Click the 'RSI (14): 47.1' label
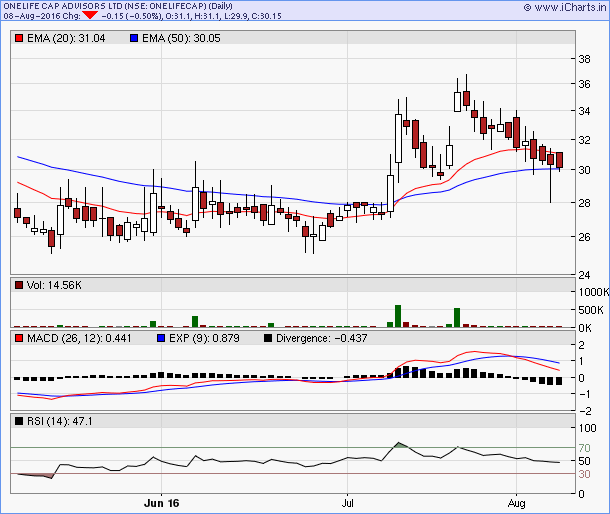The width and height of the screenshot is (610, 514). (60, 421)
